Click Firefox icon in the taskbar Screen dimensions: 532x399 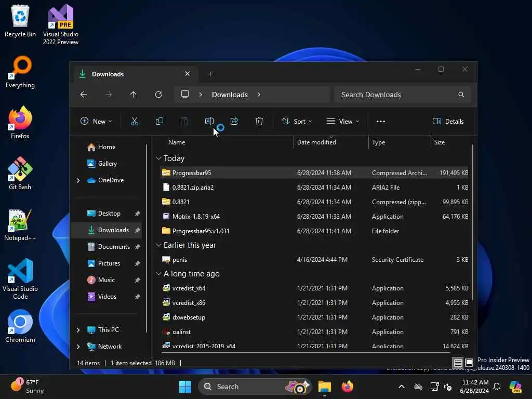(348, 387)
